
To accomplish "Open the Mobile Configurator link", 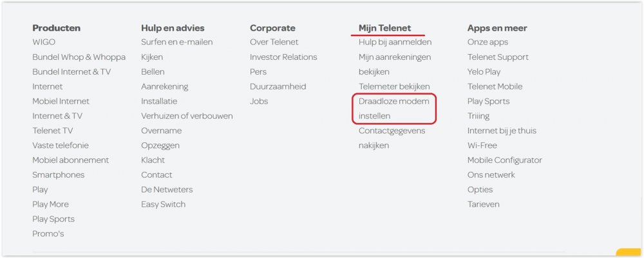I will click(x=504, y=160).
